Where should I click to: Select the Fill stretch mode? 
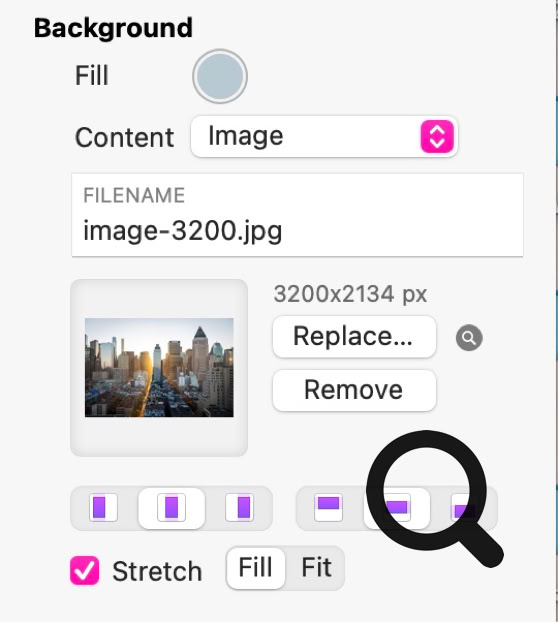pos(255,568)
